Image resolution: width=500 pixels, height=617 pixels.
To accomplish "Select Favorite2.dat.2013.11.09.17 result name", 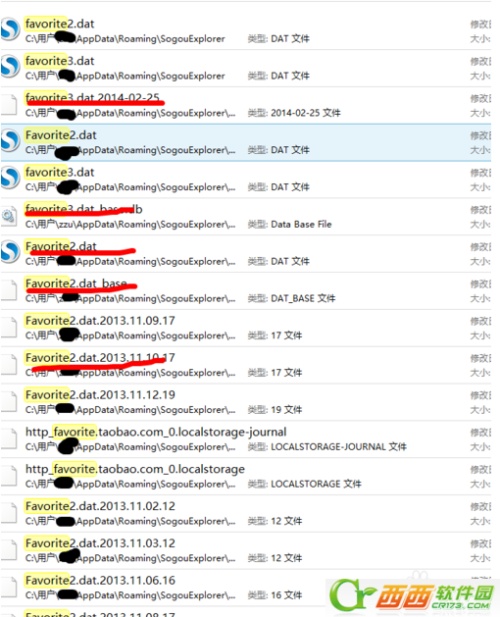I will tap(100, 321).
